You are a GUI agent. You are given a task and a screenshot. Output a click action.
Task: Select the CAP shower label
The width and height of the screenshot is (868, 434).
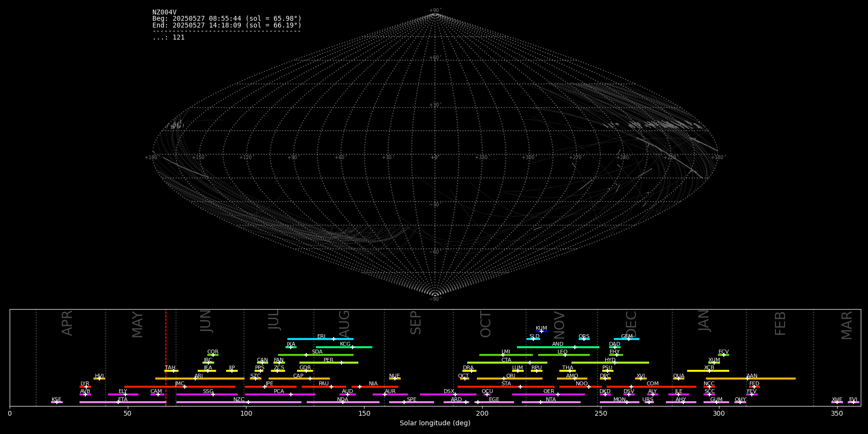[x=298, y=376]
